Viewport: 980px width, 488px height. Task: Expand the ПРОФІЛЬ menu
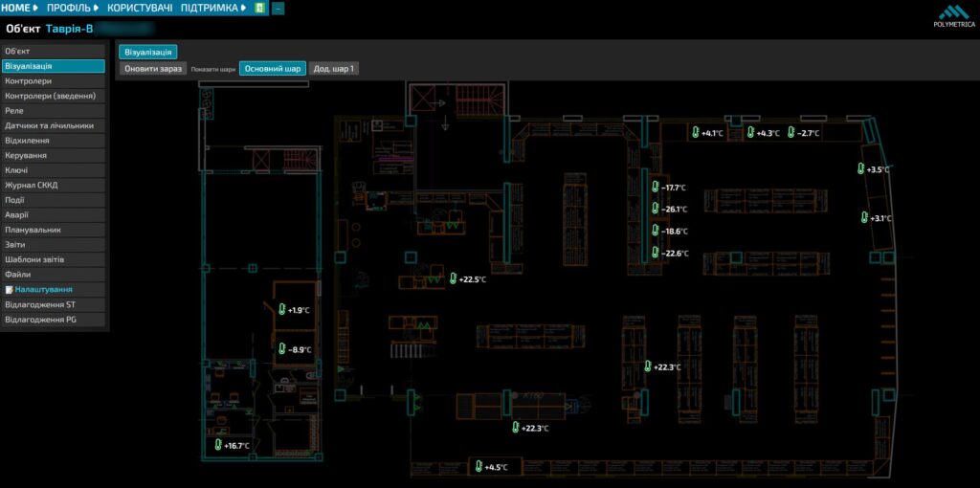[73, 8]
